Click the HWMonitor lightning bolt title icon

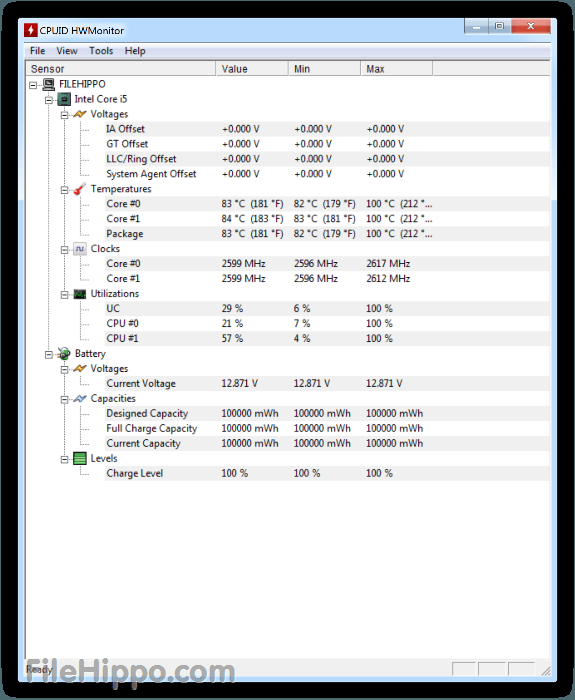point(30,30)
